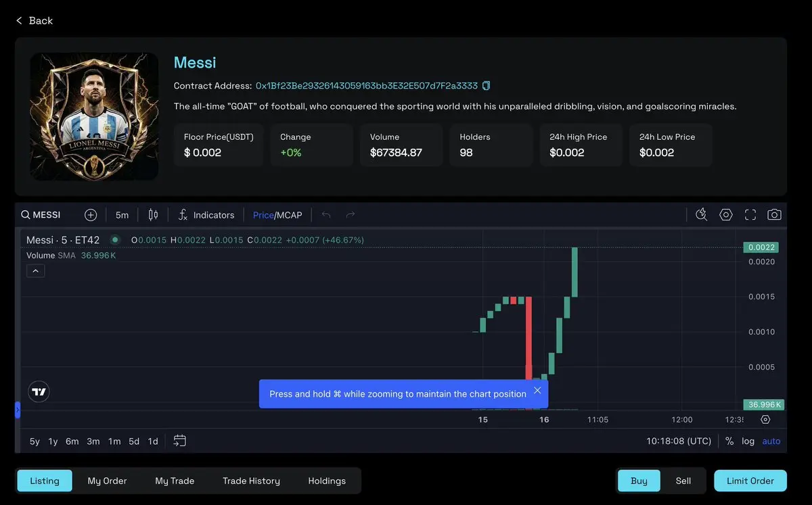Open timezone menu at 10:18:08 (UTC)
Screen dimensions: 812x505
[x=679, y=441]
